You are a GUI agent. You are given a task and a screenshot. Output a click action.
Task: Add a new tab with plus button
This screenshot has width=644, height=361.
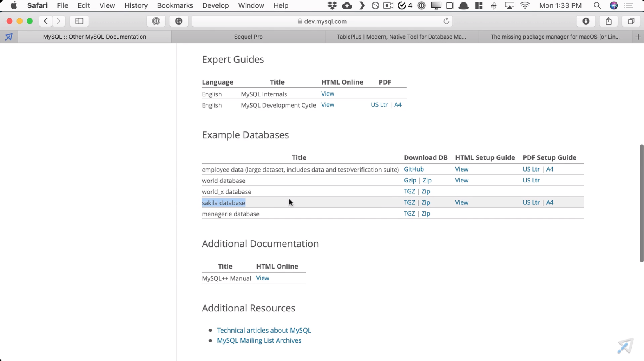coord(638,37)
